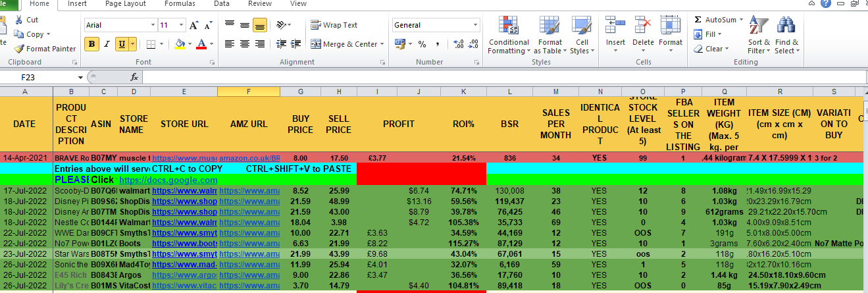Toggle Bottom Align on the selection
Image resolution: width=868 pixels, height=293 pixels.
pyautogui.click(x=260, y=25)
